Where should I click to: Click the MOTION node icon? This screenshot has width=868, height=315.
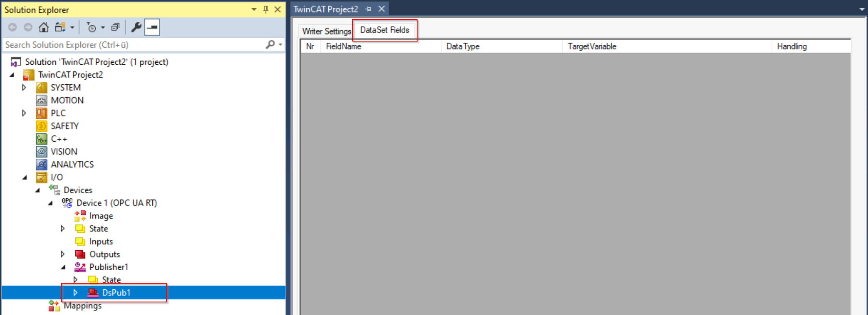coord(42,100)
